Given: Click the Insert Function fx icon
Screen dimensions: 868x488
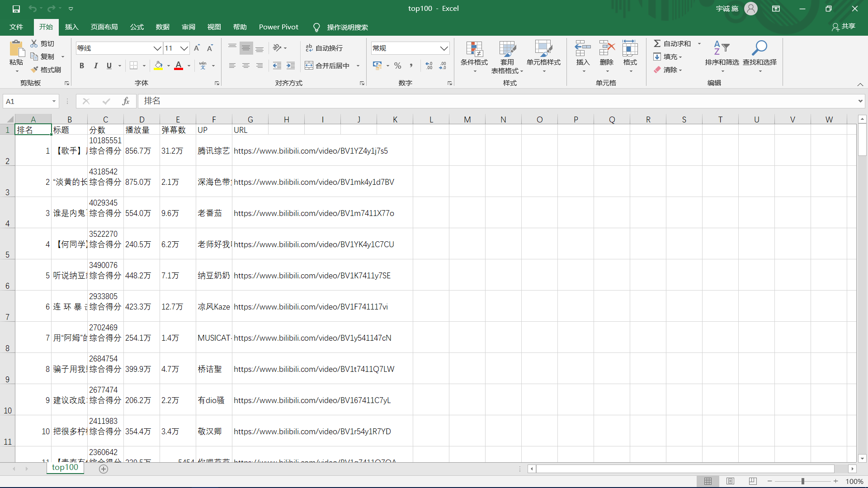Looking at the screenshot, I should (126, 101).
